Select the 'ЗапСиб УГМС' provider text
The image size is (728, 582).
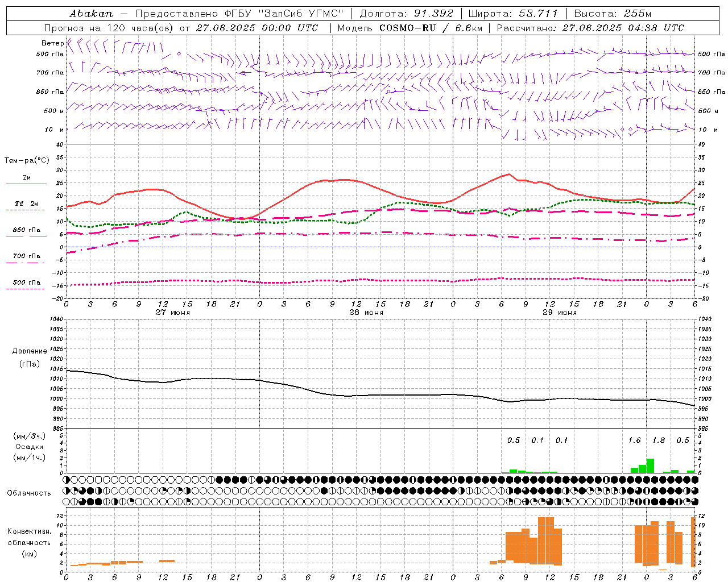tap(301, 14)
